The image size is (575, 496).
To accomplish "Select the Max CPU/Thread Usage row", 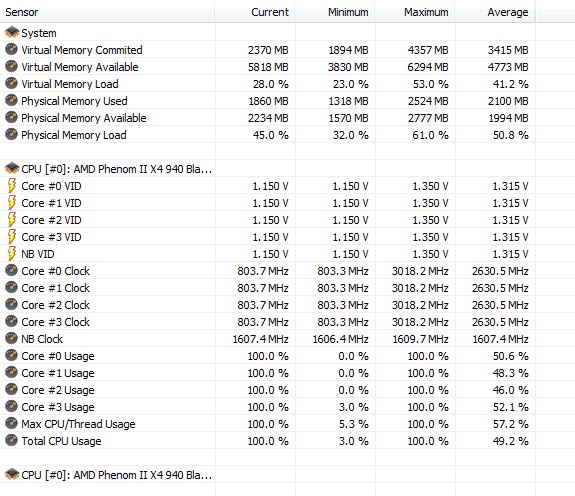I will [x=268, y=423].
